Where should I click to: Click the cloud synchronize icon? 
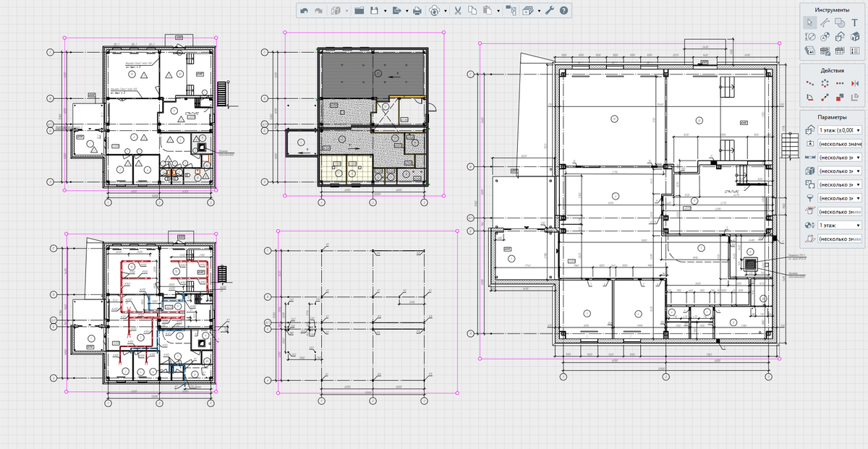click(x=434, y=11)
